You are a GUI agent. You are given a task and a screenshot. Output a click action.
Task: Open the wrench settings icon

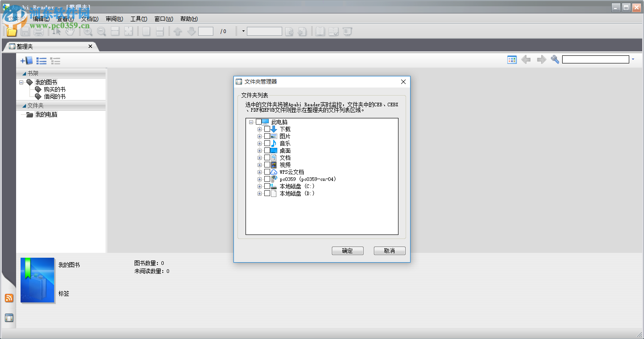(555, 59)
